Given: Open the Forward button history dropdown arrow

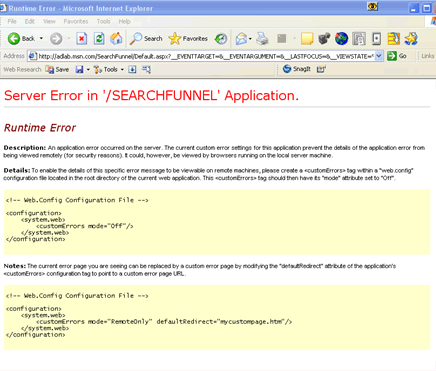Looking at the screenshot, I should click(69, 39).
